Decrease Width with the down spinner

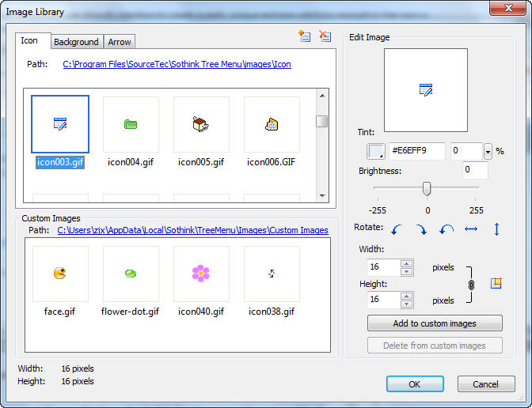(x=406, y=272)
